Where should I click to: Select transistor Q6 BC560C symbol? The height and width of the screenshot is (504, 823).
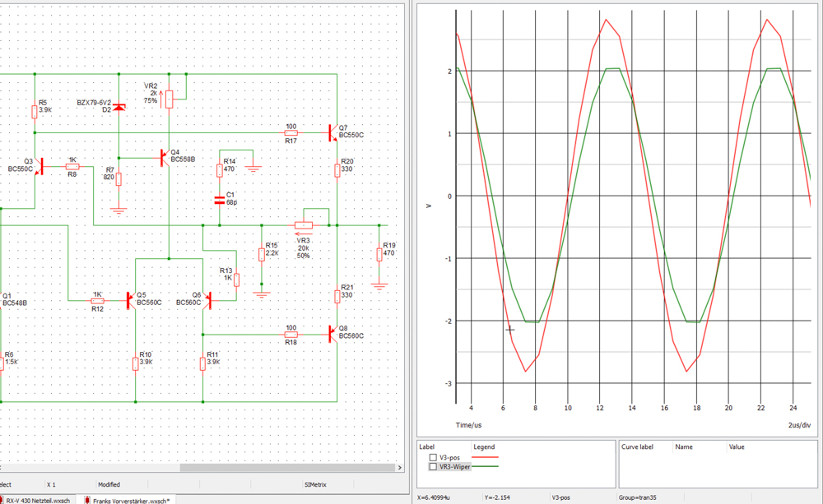[x=207, y=301]
